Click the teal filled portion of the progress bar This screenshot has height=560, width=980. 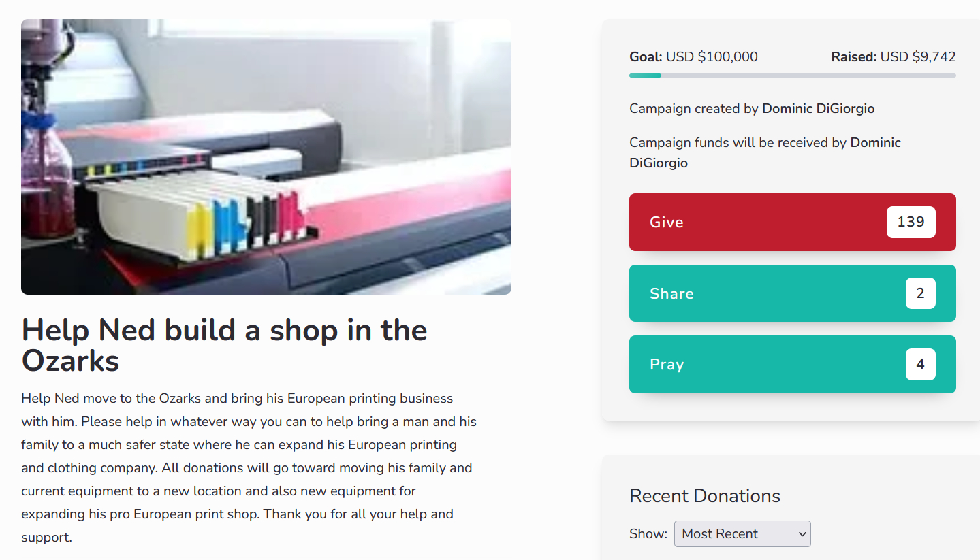[x=645, y=76]
